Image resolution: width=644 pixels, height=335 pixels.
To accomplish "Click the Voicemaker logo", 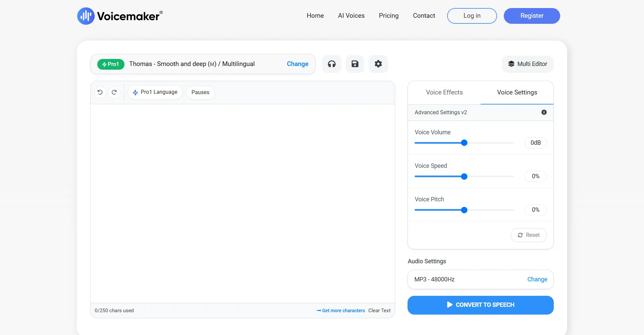I will coord(120,16).
